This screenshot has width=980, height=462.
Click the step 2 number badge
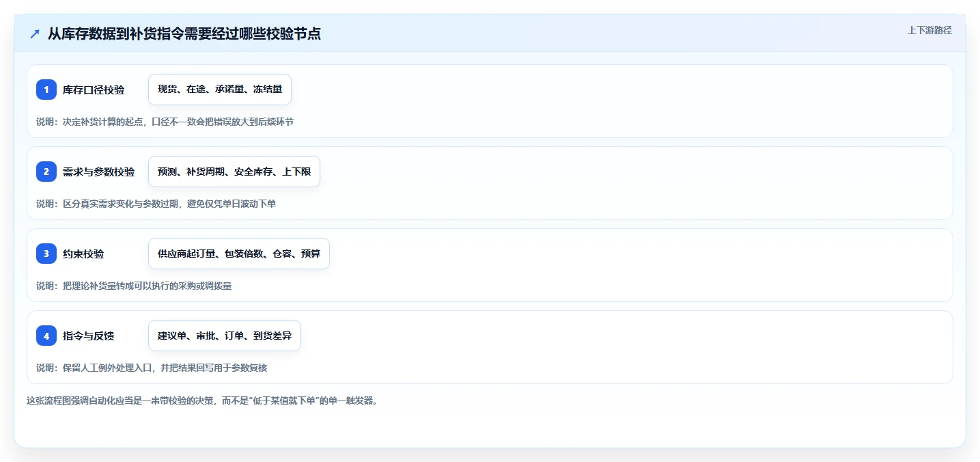46,172
